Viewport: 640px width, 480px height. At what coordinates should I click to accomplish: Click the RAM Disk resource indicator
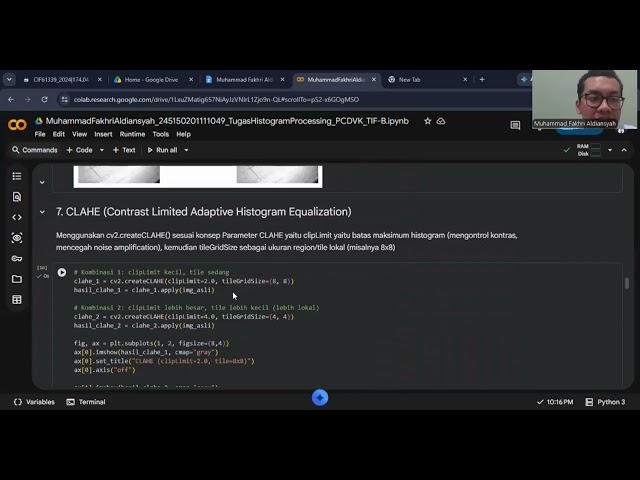[589, 150]
